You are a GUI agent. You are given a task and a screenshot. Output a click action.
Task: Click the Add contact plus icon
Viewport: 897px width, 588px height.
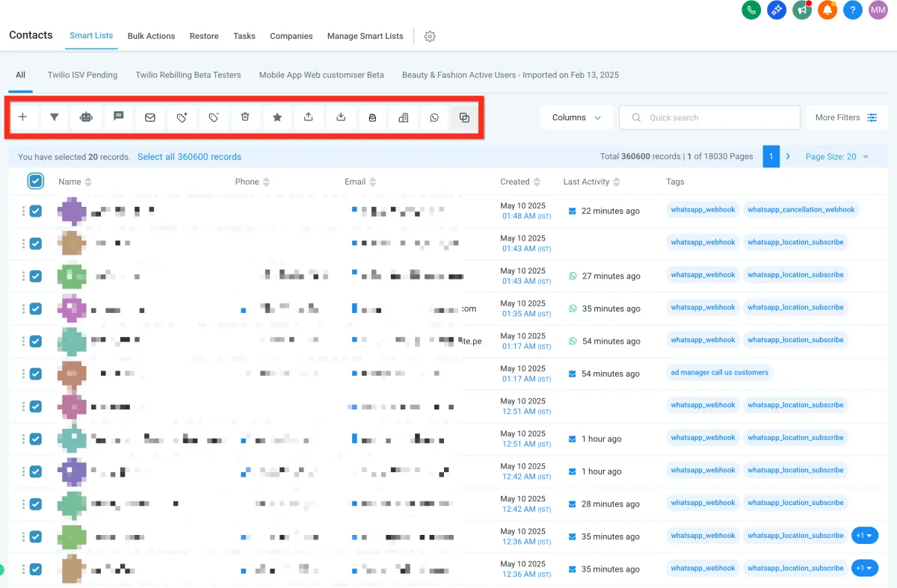point(23,117)
